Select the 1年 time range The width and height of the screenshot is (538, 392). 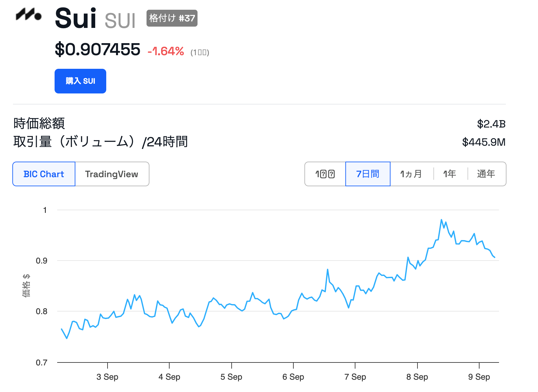[x=450, y=174]
